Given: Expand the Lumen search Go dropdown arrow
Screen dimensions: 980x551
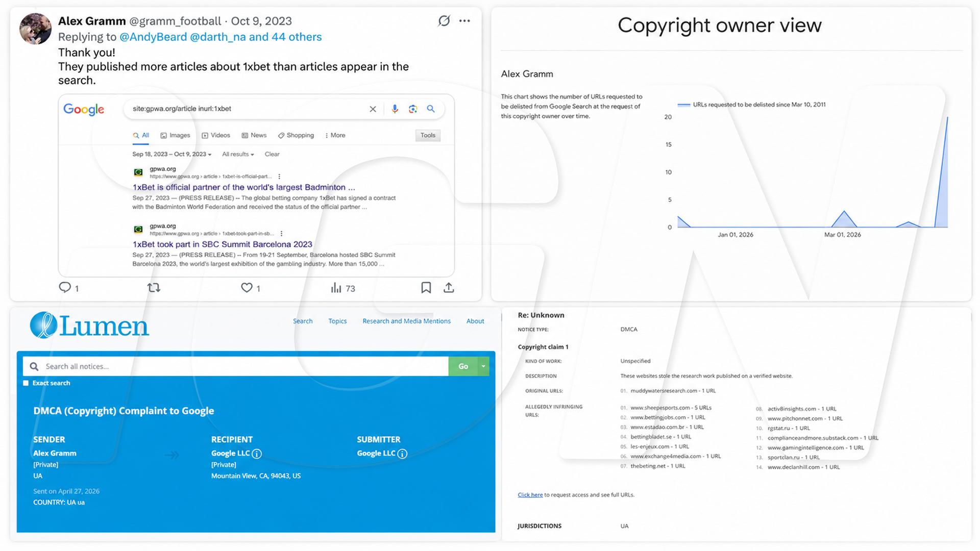Looking at the screenshot, I should (483, 366).
